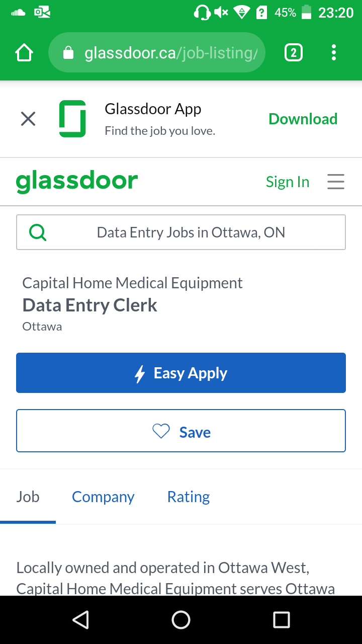Open the browser tab switcher
362x644 pixels.
[294, 53]
